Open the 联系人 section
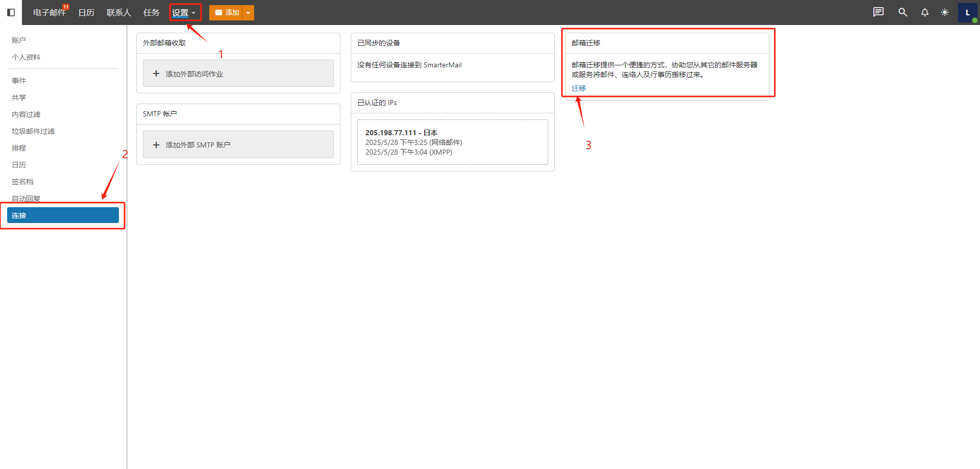980x469 pixels. 119,13
